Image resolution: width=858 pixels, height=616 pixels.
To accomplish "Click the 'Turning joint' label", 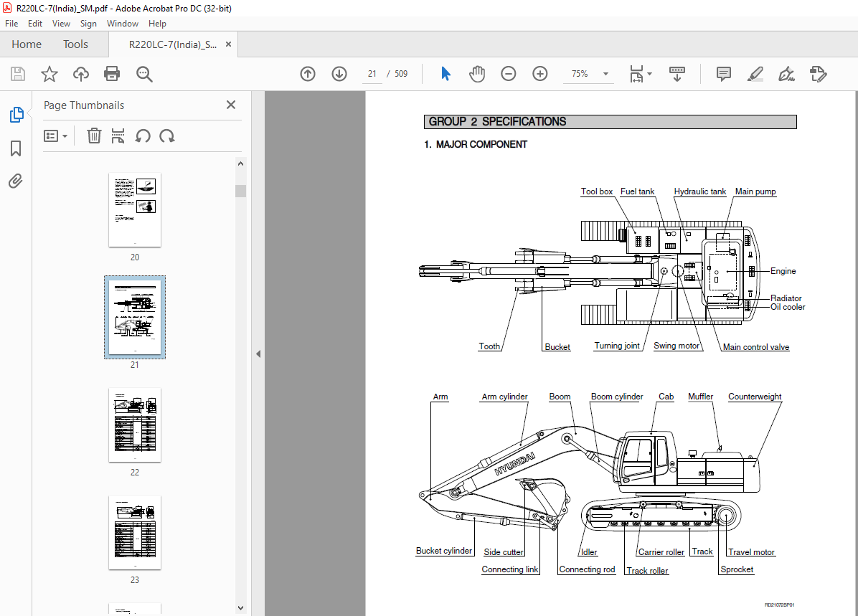I will click(617, 346).
